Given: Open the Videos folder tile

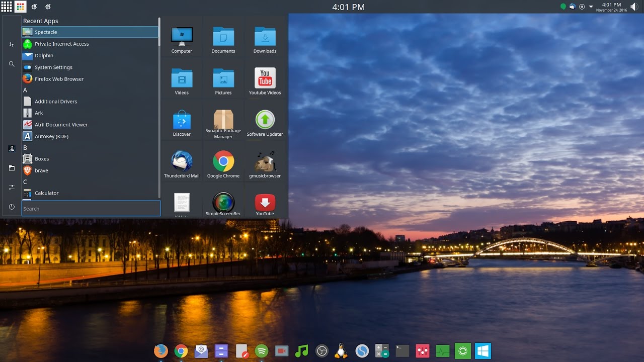Looking at the screenshot, I should [x=182, y=81].
